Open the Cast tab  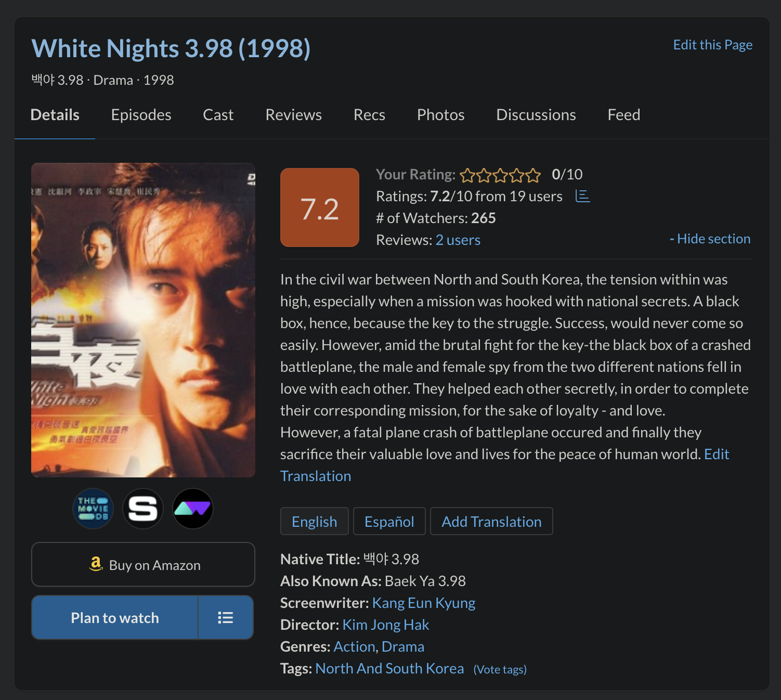pos(218,115)
